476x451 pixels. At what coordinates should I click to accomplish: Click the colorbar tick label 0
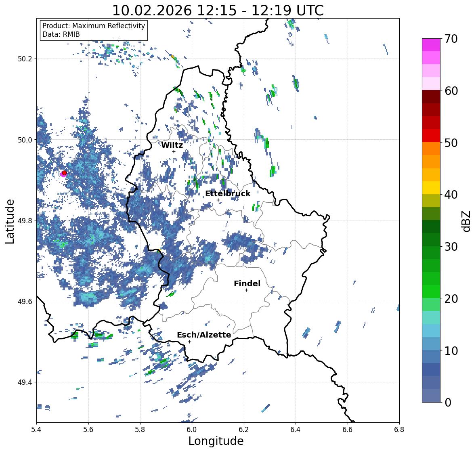tap(448, 403)
